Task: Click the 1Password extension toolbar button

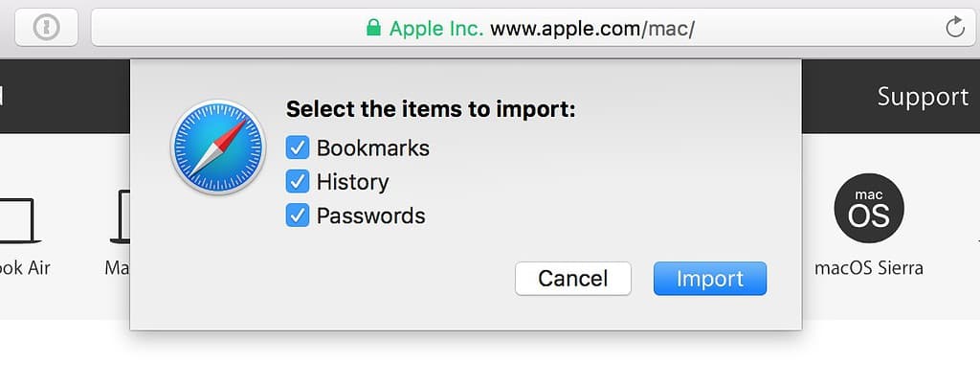Action: pos(45,28)
